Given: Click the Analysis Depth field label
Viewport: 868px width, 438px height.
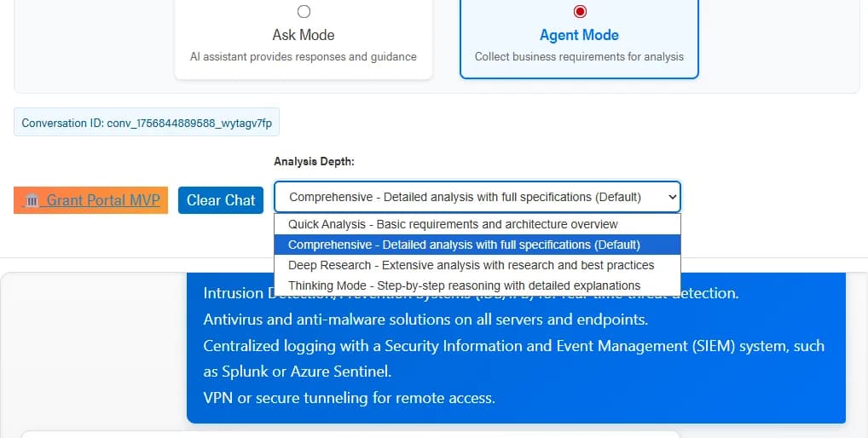Looking at the screenshot, I should tap(314, 161).
